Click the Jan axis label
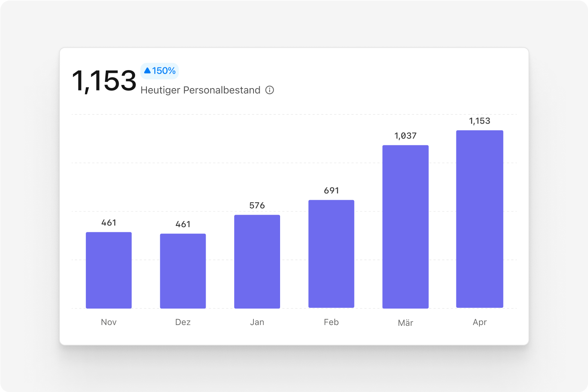Viewport: 588px width, 392px height. pos(257,322)
